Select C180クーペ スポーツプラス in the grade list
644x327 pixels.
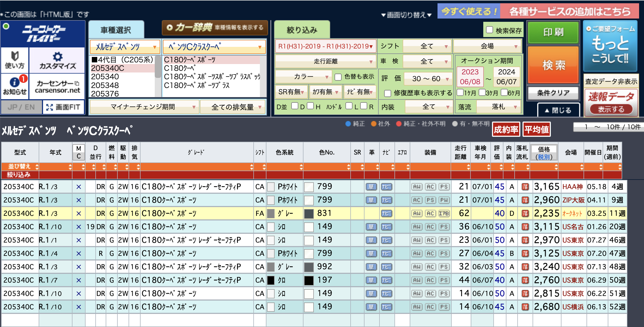pos(197,85)
